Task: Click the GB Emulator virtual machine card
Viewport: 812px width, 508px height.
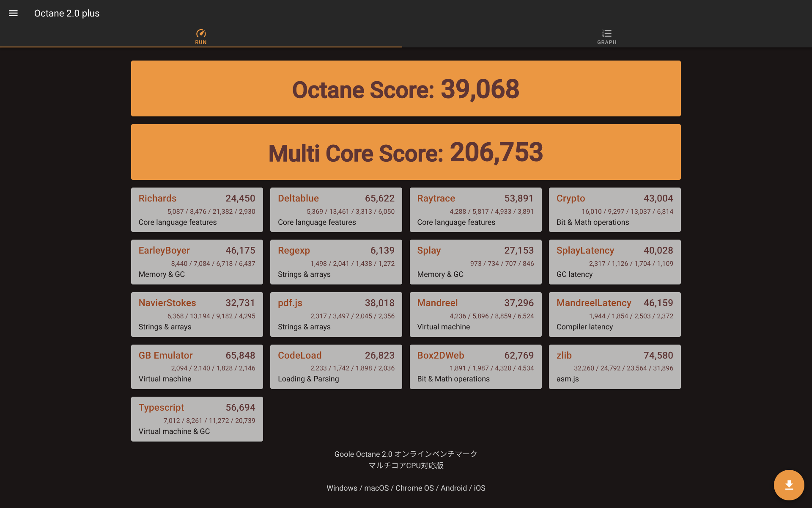Action: [197, 367]
